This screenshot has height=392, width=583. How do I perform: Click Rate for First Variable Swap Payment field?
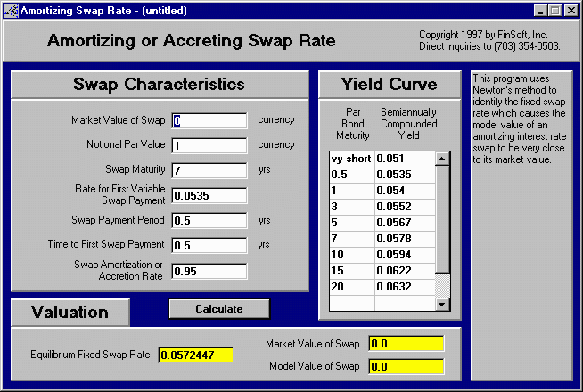coord(209,195)
